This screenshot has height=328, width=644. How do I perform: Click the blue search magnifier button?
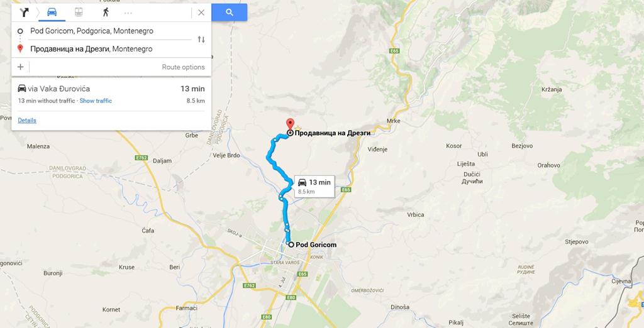click(230, 13)
